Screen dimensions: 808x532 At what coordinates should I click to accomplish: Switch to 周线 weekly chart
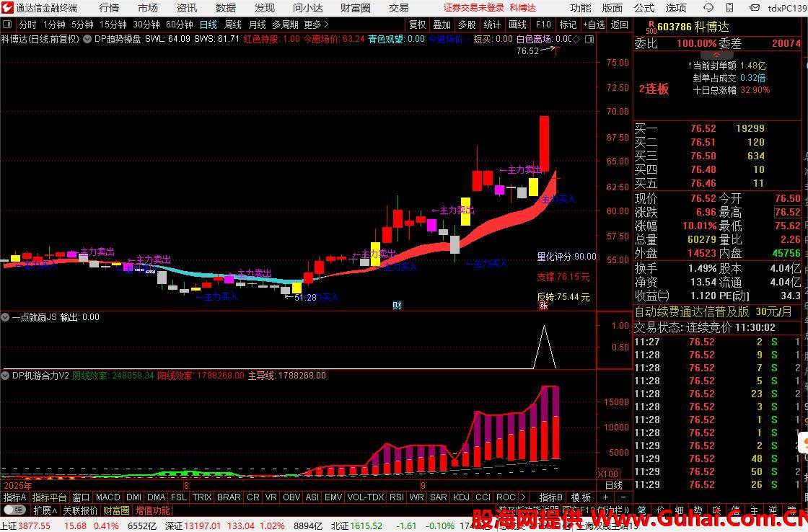(233, 25)
